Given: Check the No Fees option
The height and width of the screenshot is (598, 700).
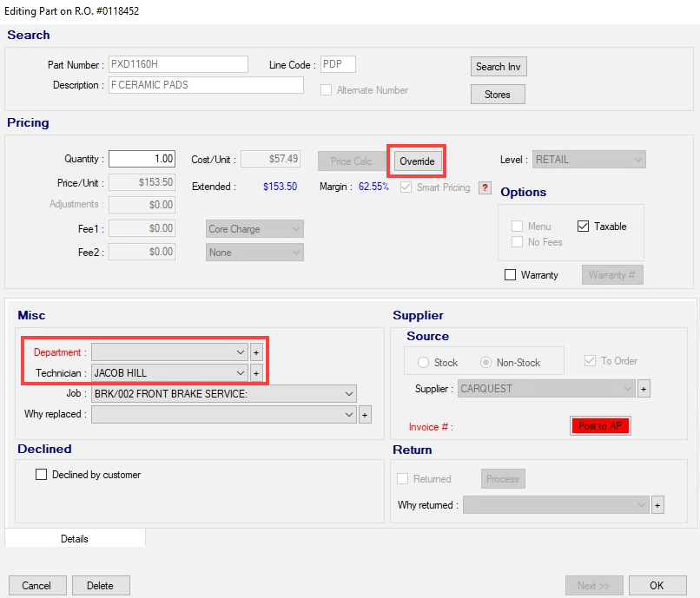Looking at the screenshot, I should [517, 242].
